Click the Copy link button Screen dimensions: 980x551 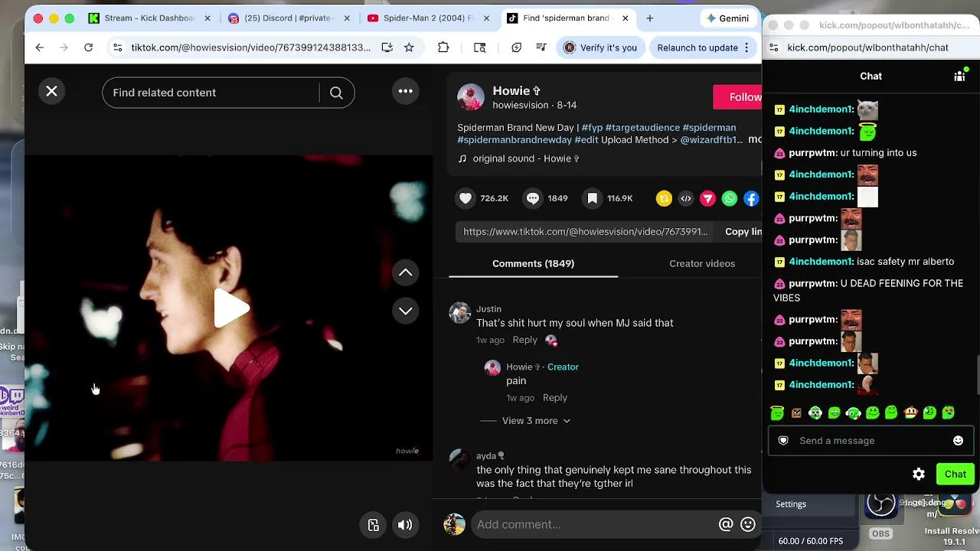point(743,232)
